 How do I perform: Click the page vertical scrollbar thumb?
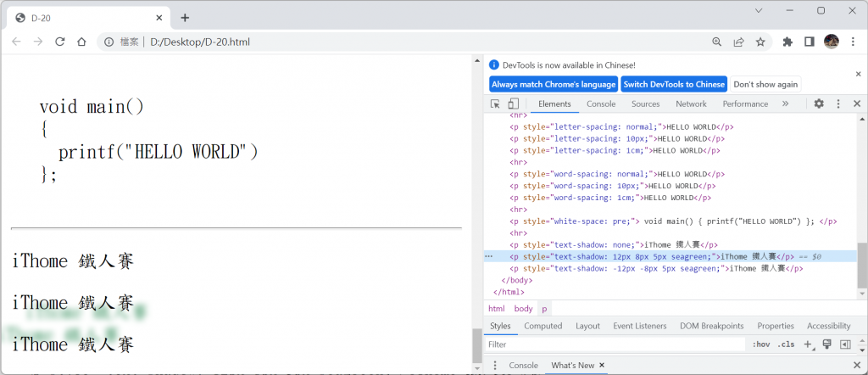tap(476, 345)
